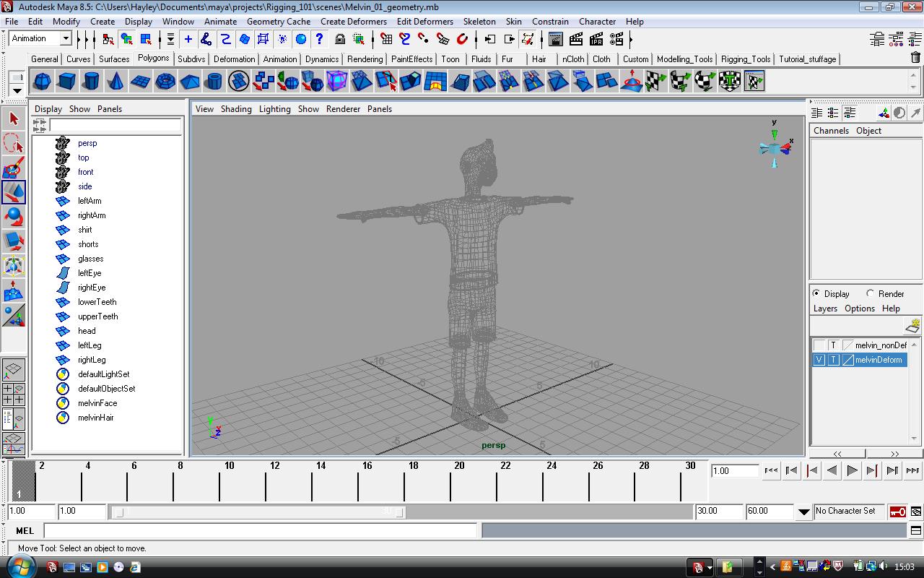This screenshot has height=578, width=924.
Task: Enable visibility box for melvin_nonDef layer
Action: [819, 345]
